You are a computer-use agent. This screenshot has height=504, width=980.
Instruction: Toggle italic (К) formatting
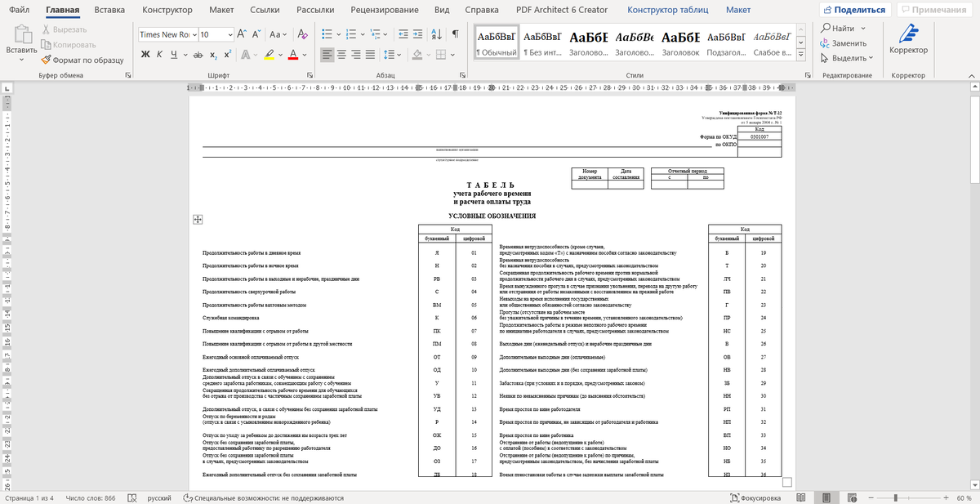pos(160,55)
